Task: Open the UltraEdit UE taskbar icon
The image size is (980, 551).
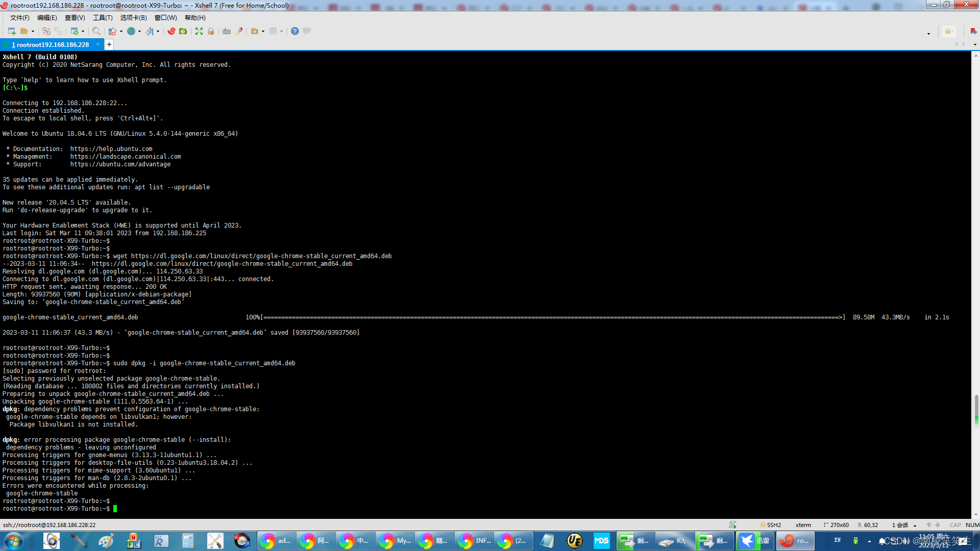Action: 574,541
